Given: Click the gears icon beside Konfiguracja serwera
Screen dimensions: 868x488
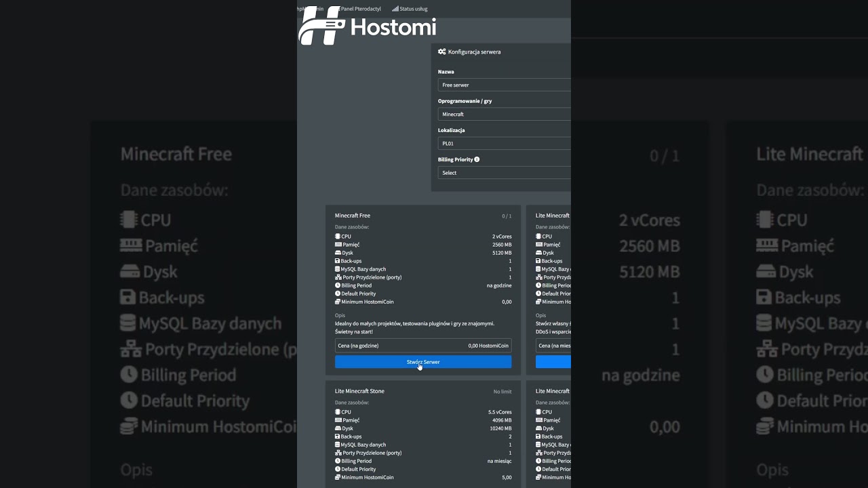Looking at the screenshot, I should 442,52.
